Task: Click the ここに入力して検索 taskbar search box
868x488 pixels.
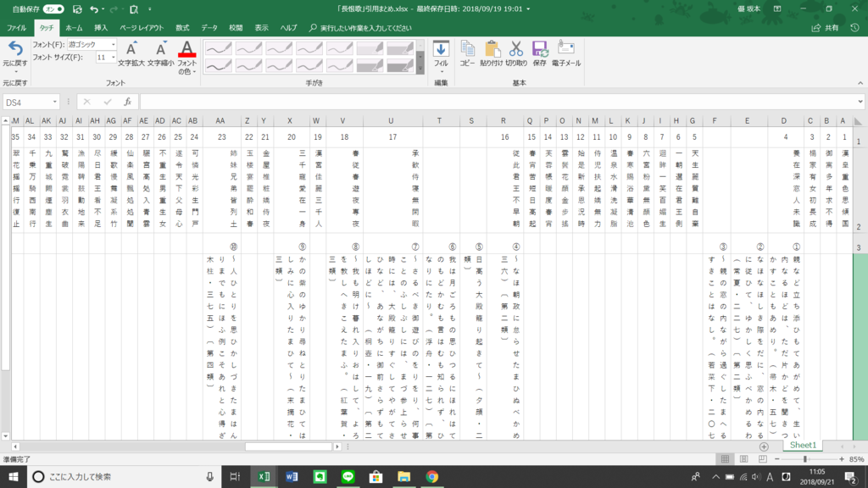Action: coord(124,476)
